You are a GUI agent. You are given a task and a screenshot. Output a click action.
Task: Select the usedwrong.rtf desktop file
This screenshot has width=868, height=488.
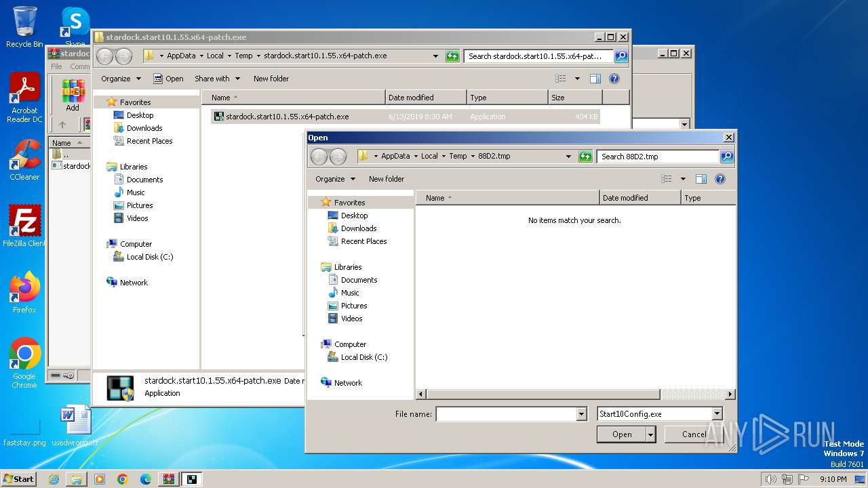(x=75, y=426)
